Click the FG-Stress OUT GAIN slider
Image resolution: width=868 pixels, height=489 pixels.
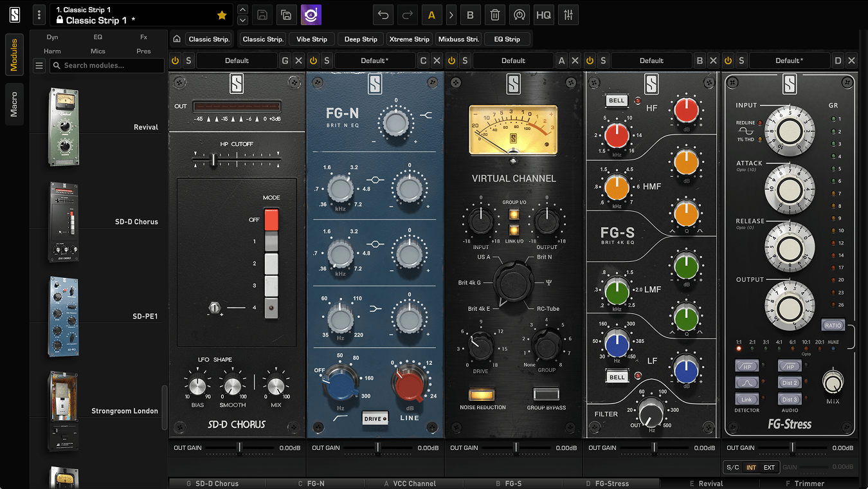point(793,447)
